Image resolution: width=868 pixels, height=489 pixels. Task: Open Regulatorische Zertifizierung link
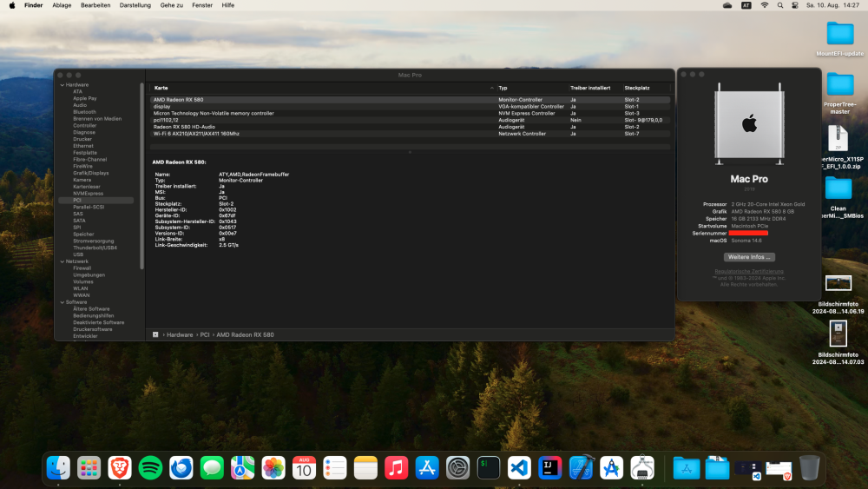coord(749,271)
